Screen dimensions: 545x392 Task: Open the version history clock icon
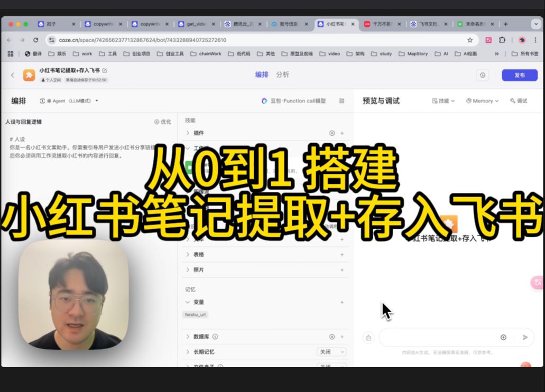click(x=483, y=75)
